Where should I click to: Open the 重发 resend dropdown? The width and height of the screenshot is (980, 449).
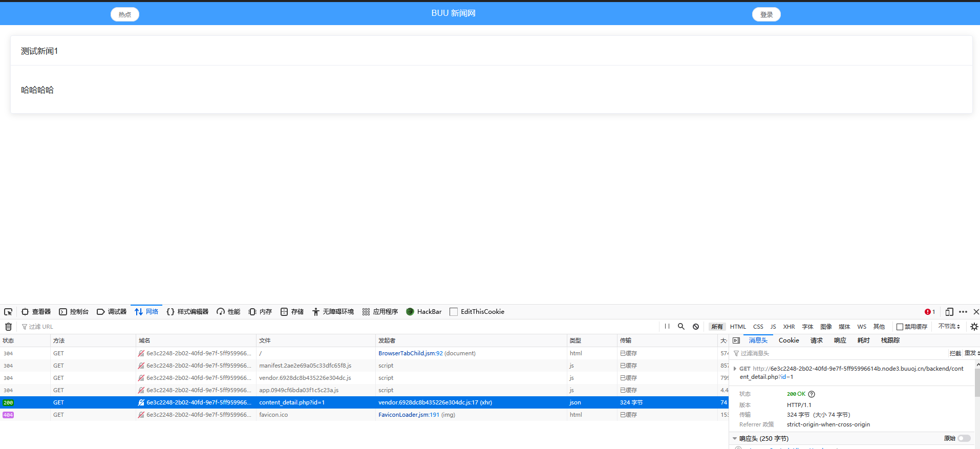[x=972, y=353]
